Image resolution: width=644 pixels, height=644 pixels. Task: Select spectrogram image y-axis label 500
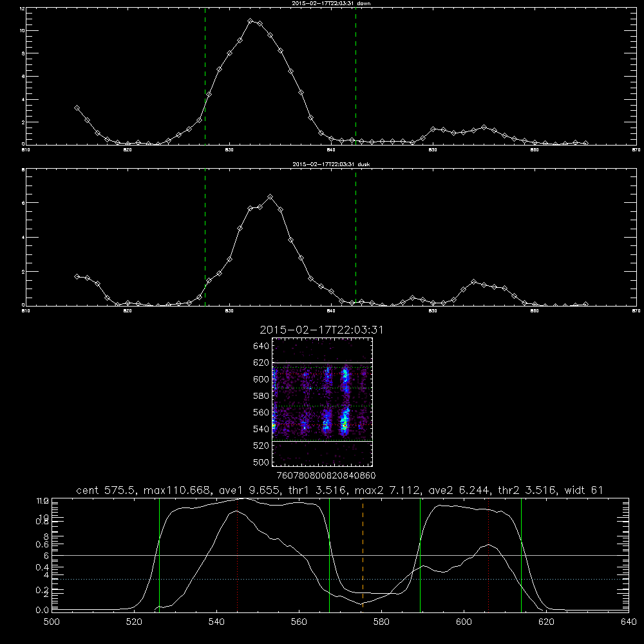(261, 462)
